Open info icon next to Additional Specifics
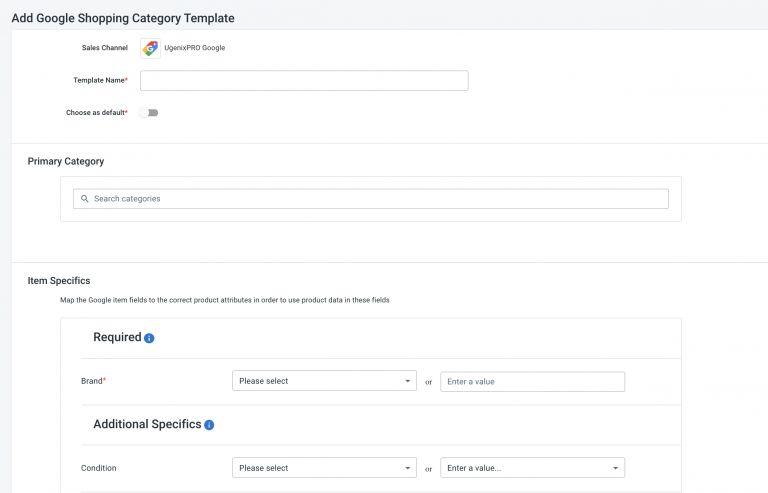Viewport: 768px width, 493px height. [209, 425]
